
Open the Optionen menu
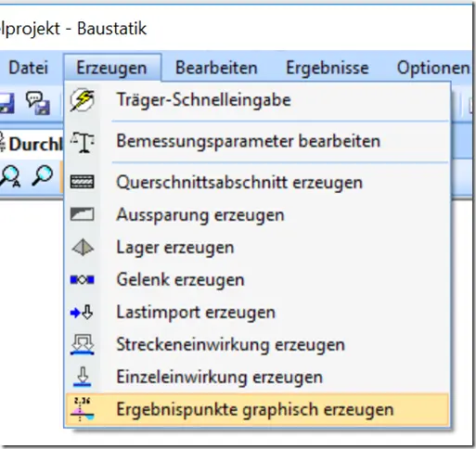tap(433, 68)
